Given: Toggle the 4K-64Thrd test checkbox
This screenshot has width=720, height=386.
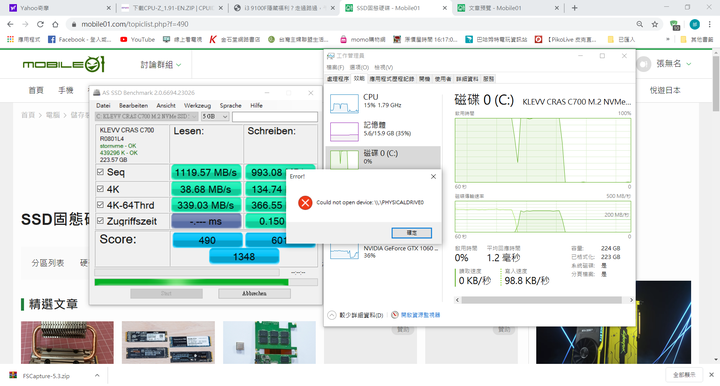Looking at the screenshot, I should [100, 205].
